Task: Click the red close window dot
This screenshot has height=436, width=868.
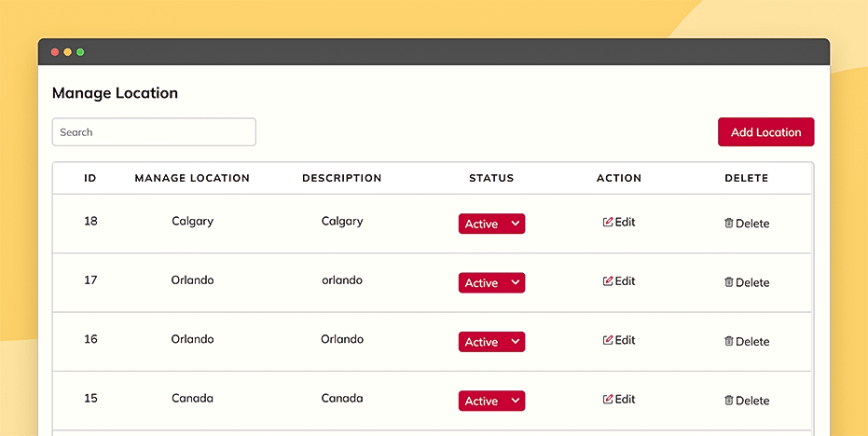Action: 55,52
